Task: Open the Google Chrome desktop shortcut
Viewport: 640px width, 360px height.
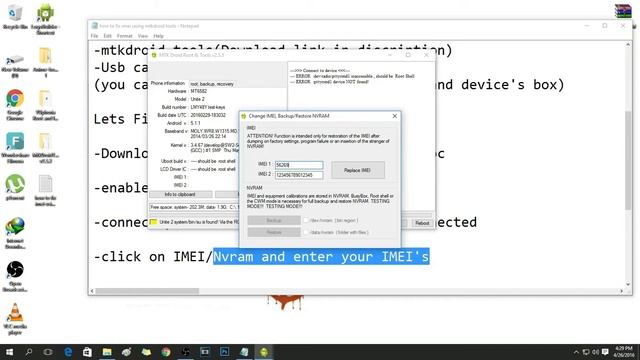Action: coord(15,104)
